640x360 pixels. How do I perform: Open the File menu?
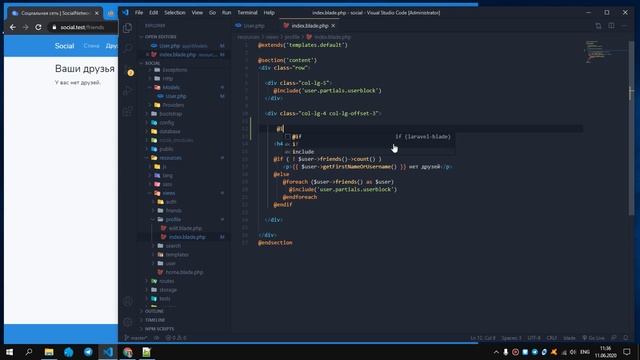tap(139, 13)
